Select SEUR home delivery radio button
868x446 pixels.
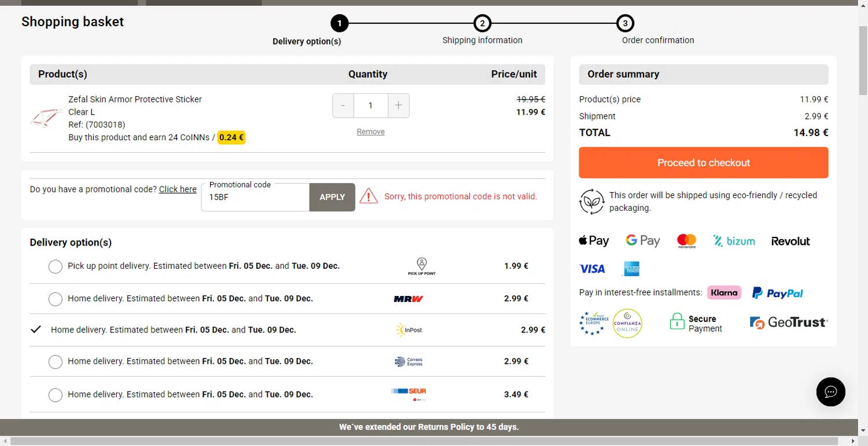pyautogui.click(x=55, y=395)
